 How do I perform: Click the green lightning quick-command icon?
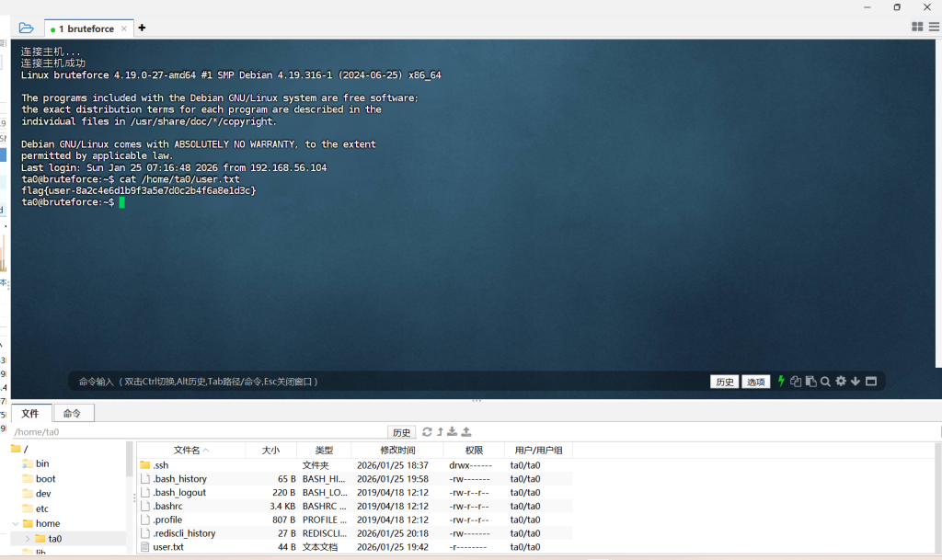coord(782,381)
